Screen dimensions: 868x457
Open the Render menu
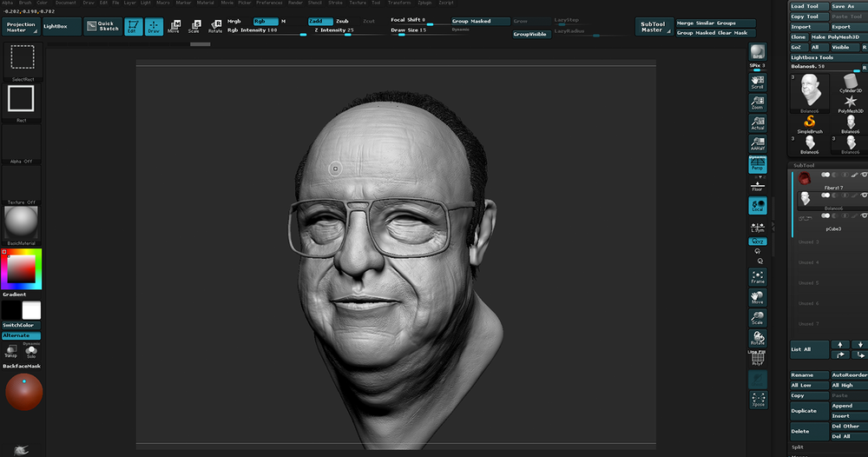click(296, 3)
